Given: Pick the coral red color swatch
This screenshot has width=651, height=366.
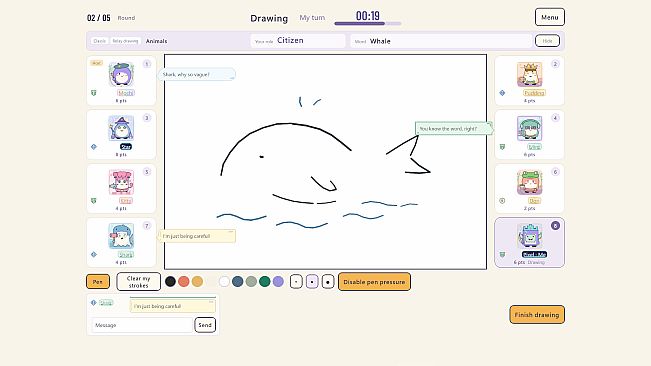Looking at the screenshot, I should coord(184,282).
